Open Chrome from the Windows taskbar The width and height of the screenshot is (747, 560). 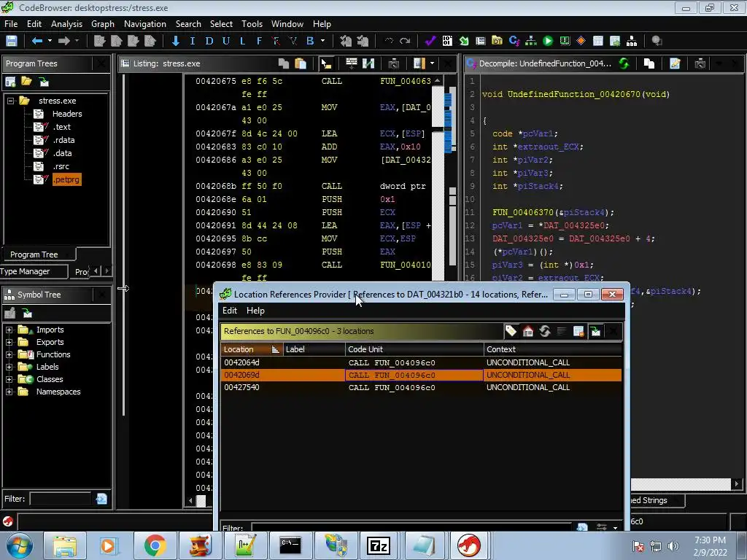(x=155, y=545)
